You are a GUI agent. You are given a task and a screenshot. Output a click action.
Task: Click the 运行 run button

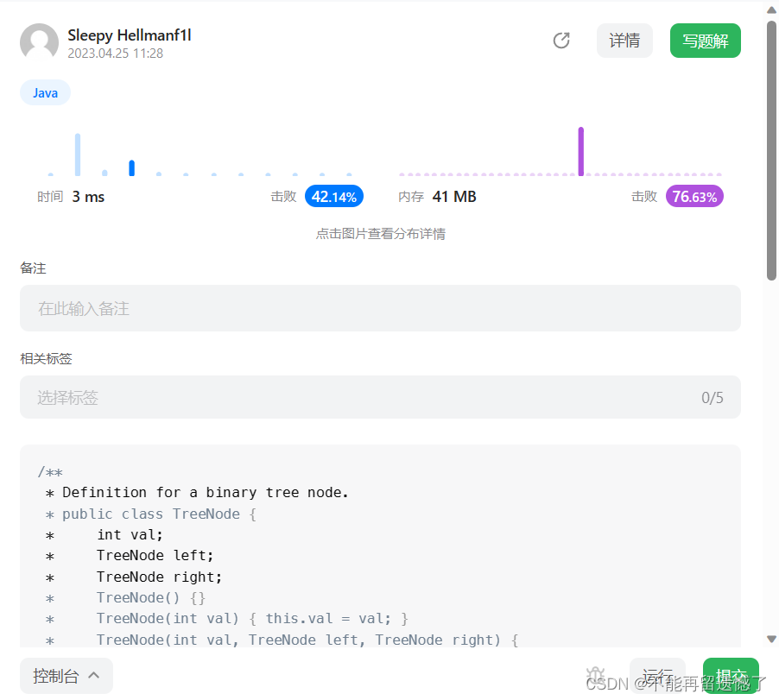point(657,676)
